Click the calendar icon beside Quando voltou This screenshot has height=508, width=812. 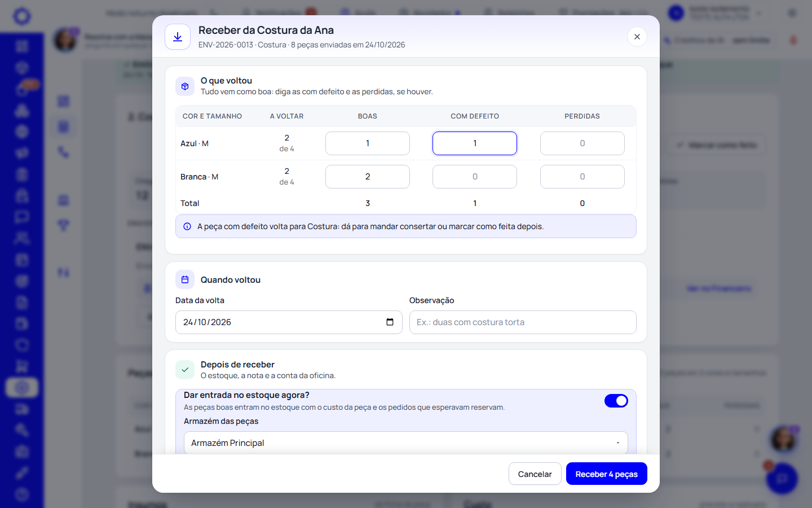tap(185, 279)
